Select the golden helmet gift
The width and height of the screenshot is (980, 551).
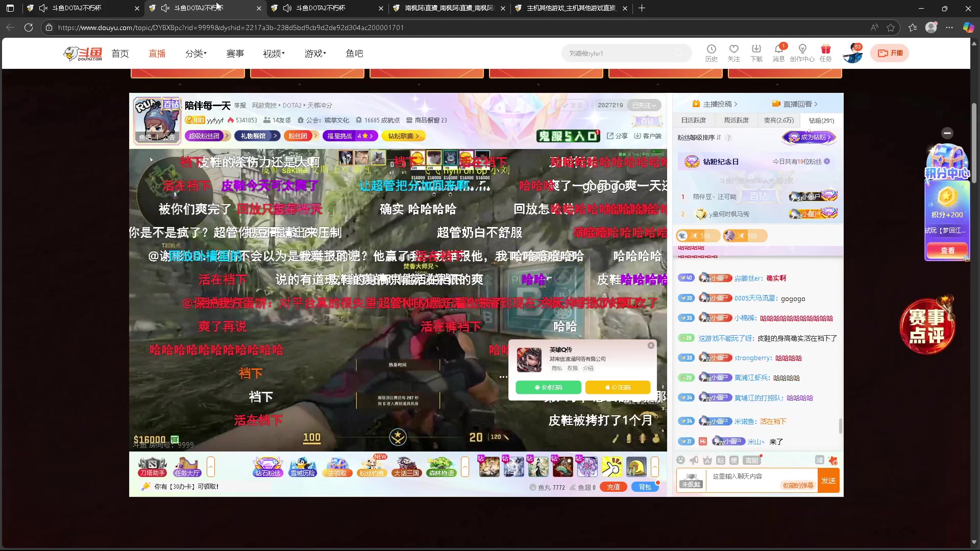coord(636,467)
